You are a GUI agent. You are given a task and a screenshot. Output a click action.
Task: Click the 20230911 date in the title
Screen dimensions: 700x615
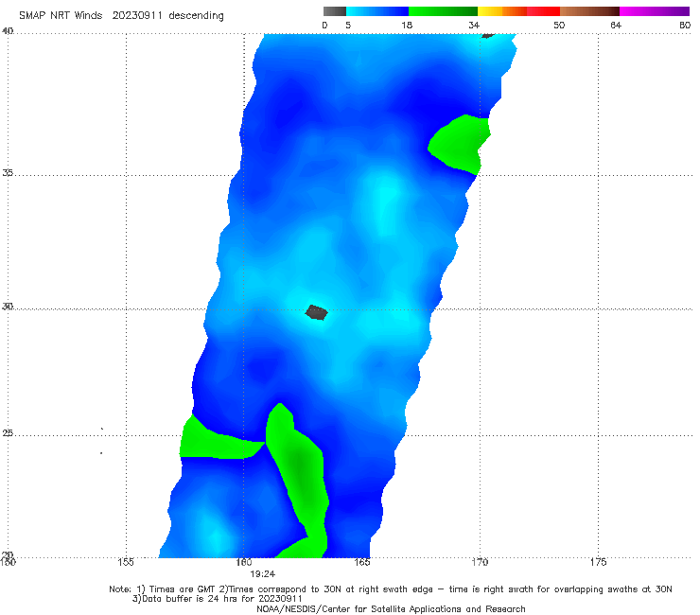pyautogui.click(x=136, y=16)
